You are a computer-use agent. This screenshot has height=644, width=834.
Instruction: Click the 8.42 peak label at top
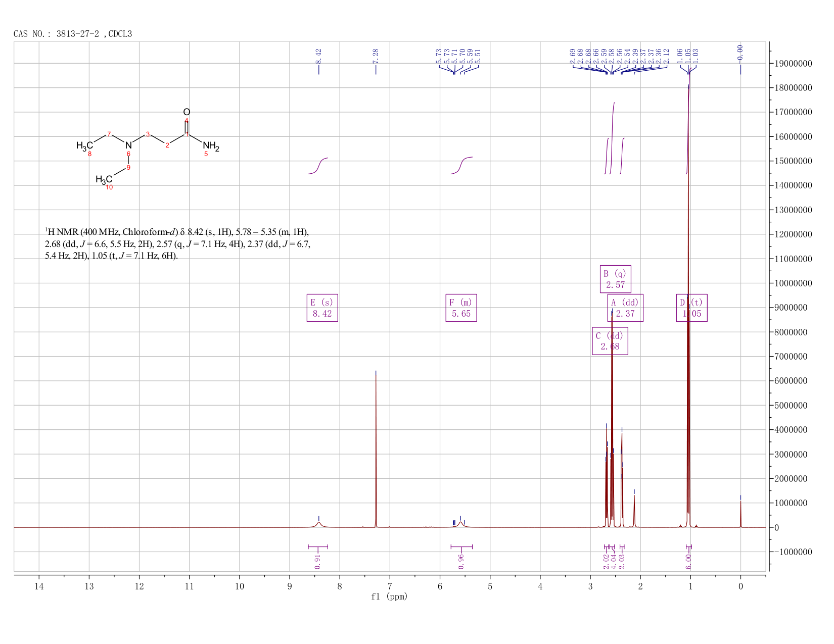click(318, 56)
